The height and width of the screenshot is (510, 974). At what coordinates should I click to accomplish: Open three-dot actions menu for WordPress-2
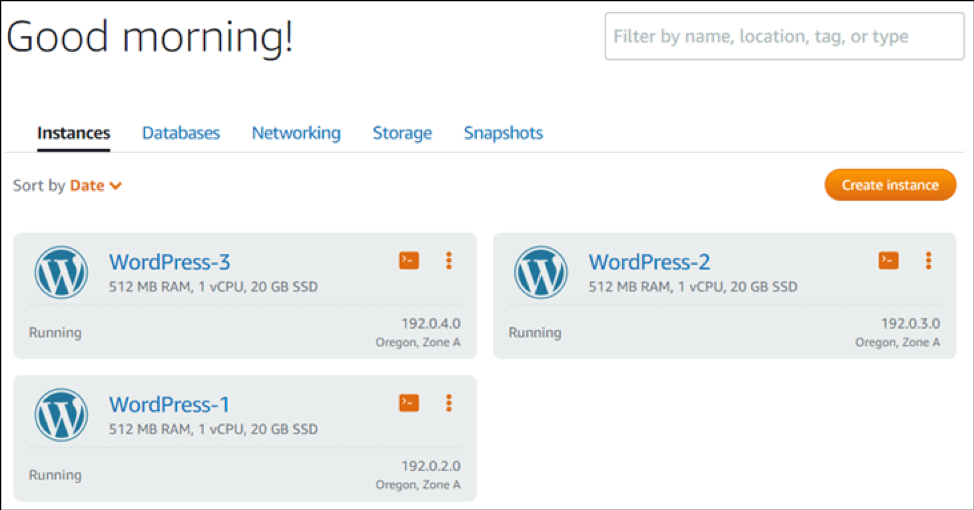[x=928, y=260]
